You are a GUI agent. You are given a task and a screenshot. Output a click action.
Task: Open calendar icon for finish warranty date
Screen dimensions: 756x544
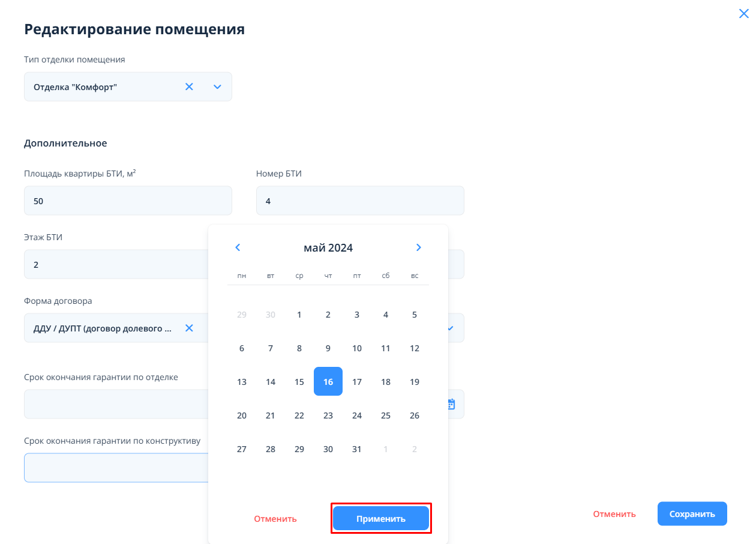(x=452, y=404)
